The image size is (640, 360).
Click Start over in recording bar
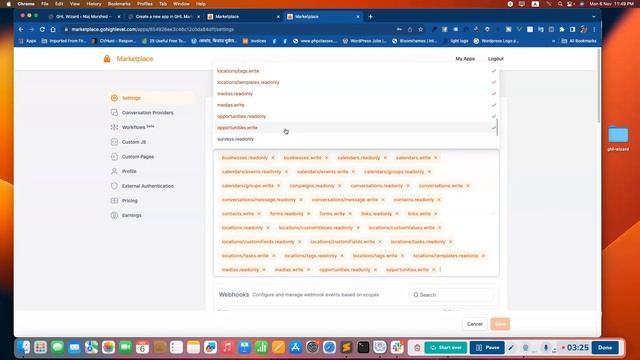click(446, 348)
